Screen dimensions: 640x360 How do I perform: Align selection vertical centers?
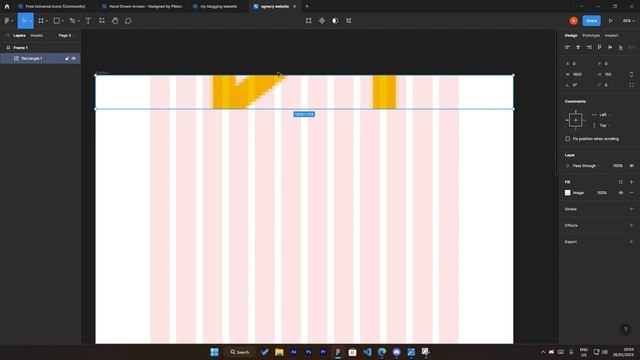pos(610,48)
